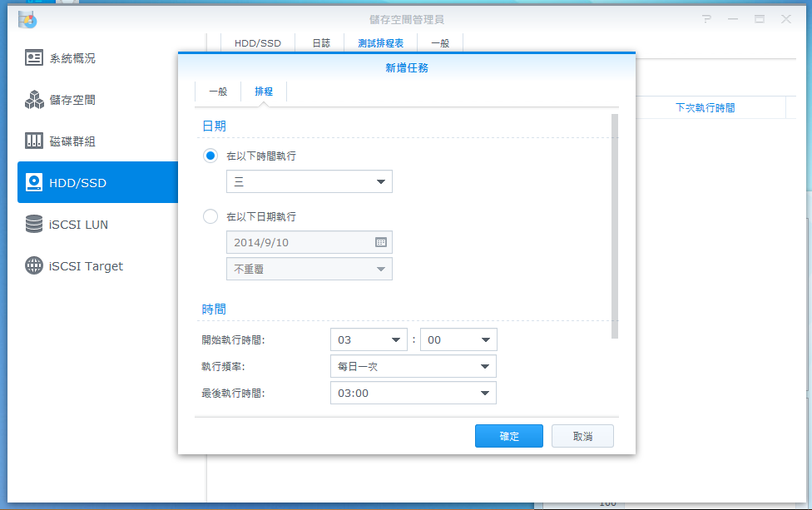
Task: Click the 日期 section heading
Action: (214, 126)
